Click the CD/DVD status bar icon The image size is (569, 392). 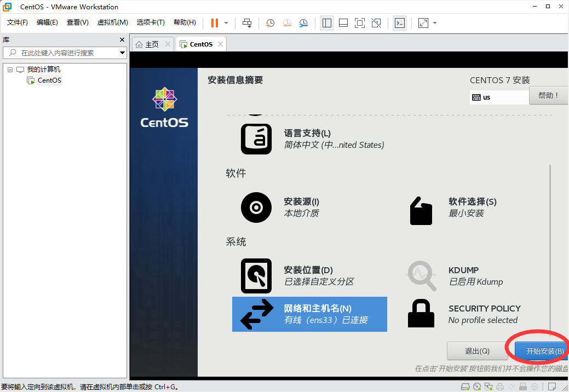tap(477, 387)
